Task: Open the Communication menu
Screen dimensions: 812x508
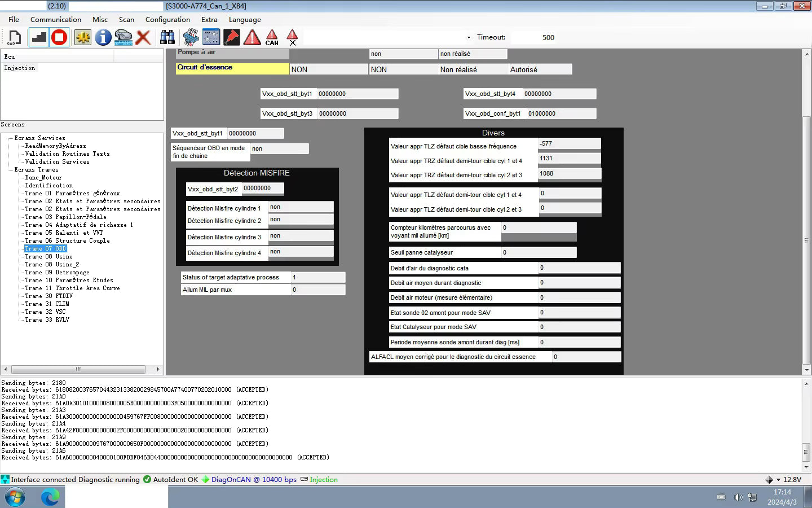Action: coord(56,19)
